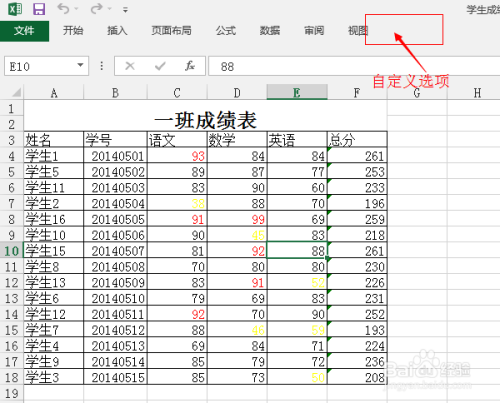Click the formula bar showing 88
The height and width of the screenshot is (403, 500).
click(x=354, y=66)
